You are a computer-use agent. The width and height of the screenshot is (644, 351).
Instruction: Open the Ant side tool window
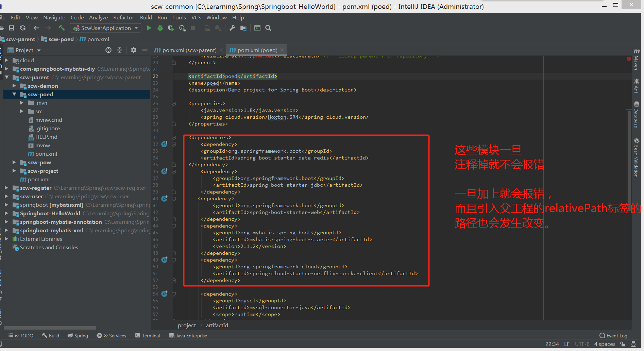point(637,86)
